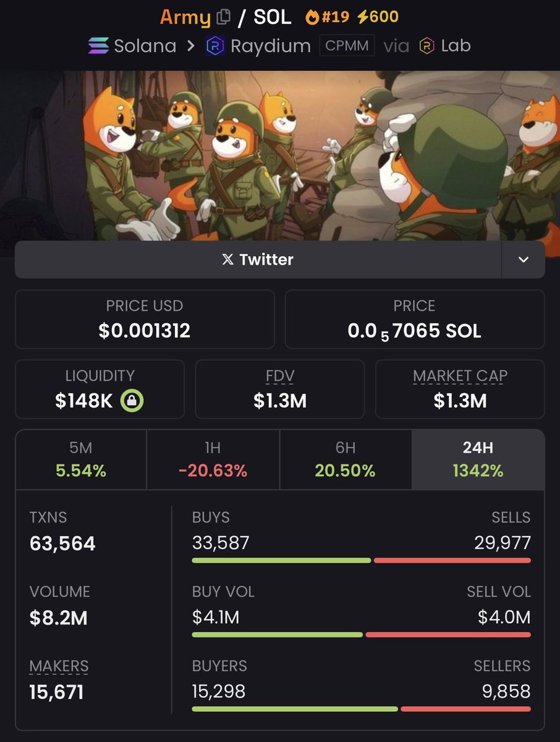Expand the socials dropdown chevron
Image resolution: width=560 pixels, height=742 pixels.
tap(523, 260)
